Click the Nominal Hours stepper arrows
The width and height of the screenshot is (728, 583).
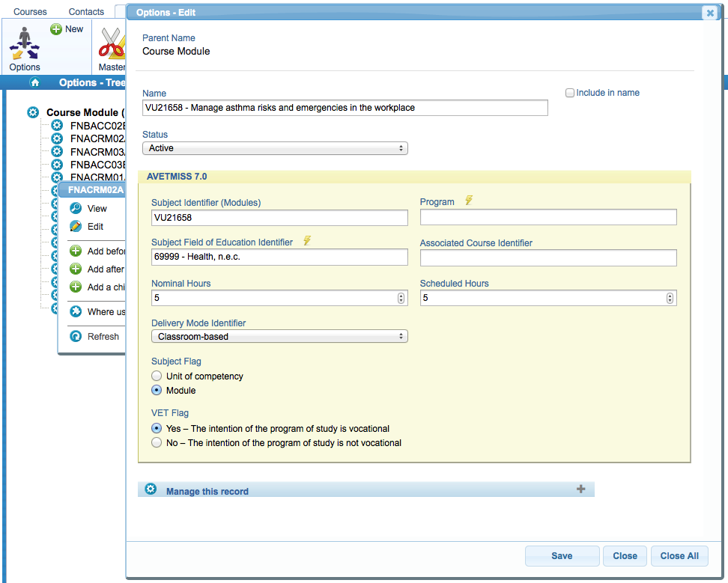click(x=401, y=298)
